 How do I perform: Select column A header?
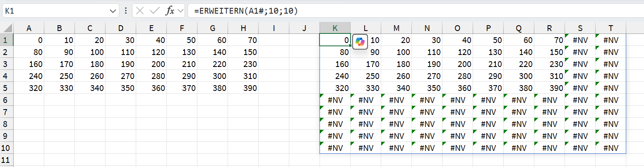click(x=29, y=28)
